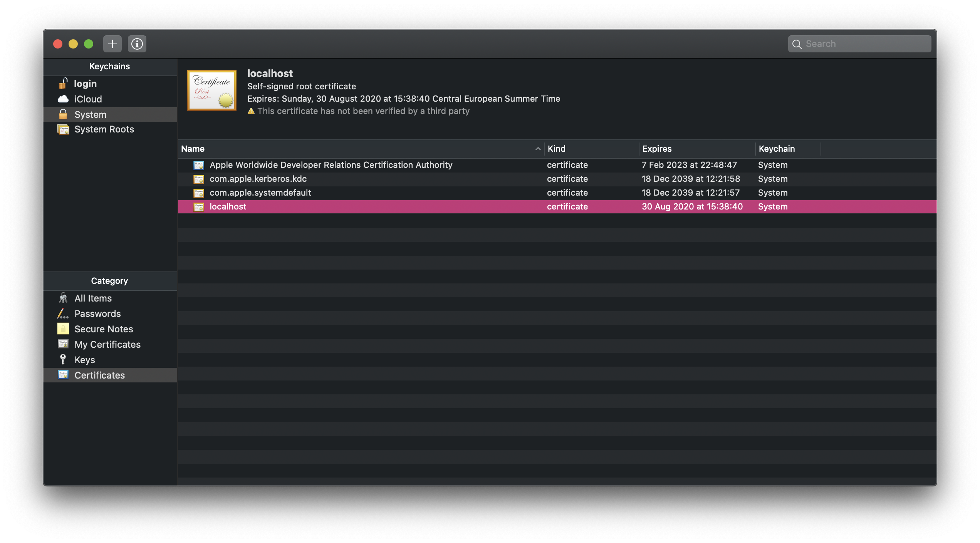
Task: Sort list by Kind column header
Action: point(556,149)
